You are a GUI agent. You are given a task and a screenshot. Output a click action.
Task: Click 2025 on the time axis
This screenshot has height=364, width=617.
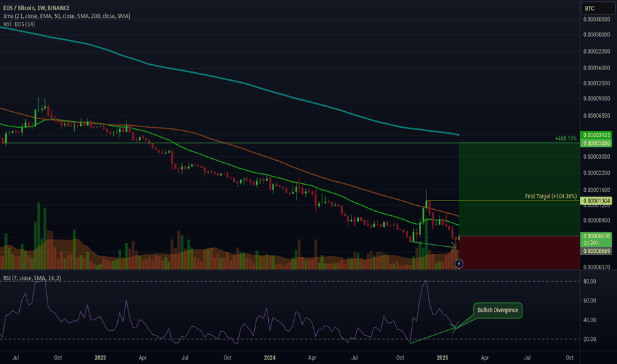point(442,357)
